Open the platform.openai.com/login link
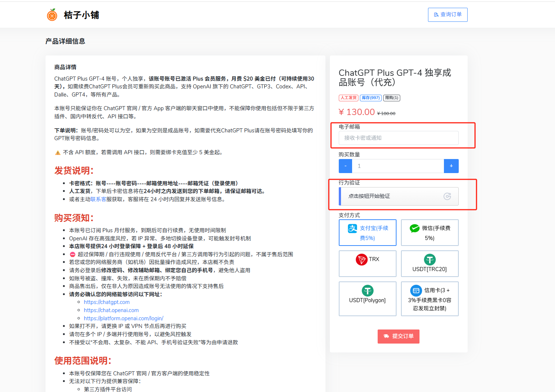Image resolution: width=555 pixels, height=392 pixels. coord(123,318)
